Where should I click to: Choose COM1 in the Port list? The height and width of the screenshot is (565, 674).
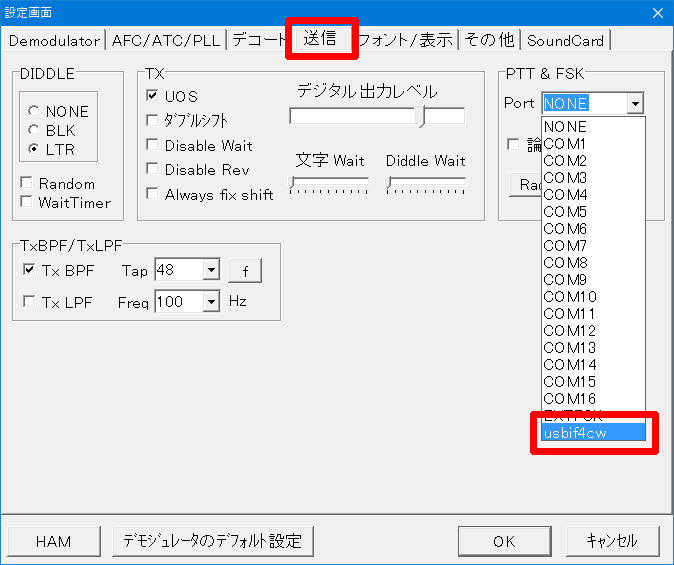(x=593, y=144)
